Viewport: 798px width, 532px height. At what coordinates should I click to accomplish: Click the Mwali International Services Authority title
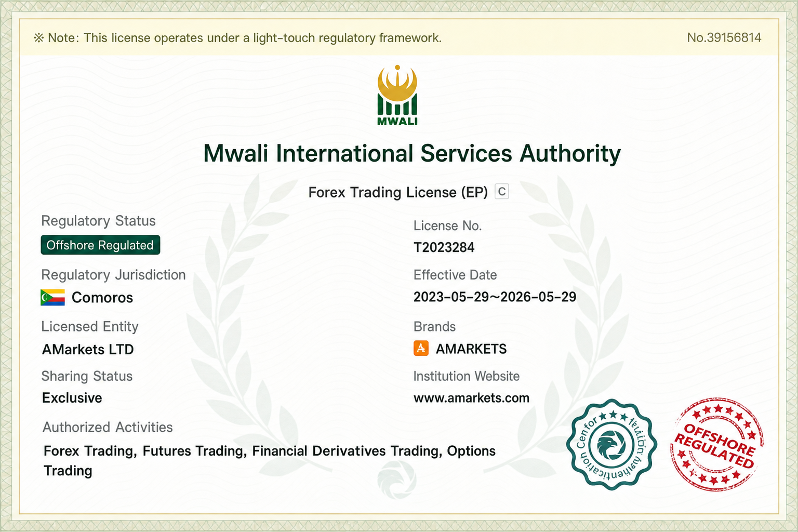pyautogui.click(x=412, y=154)
